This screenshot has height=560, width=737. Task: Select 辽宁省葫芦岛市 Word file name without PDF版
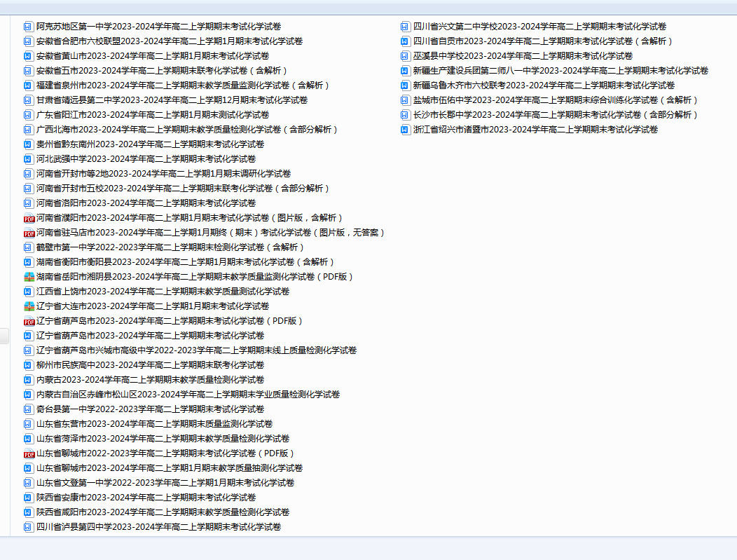151,336
